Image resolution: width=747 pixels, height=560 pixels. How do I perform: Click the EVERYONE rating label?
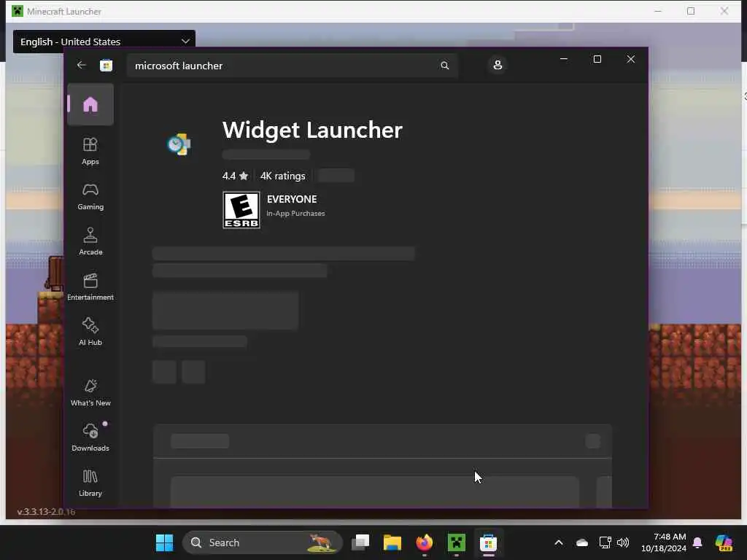point(292,199)
